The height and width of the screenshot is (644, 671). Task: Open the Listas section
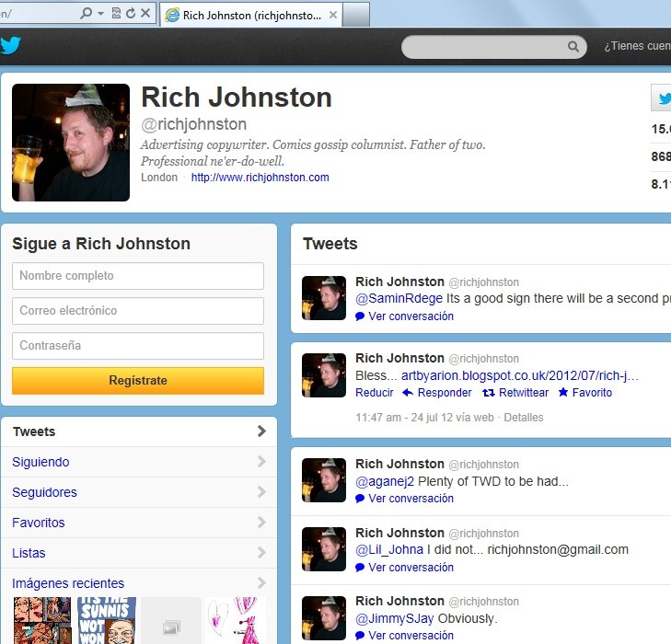[x=139, y=553]
